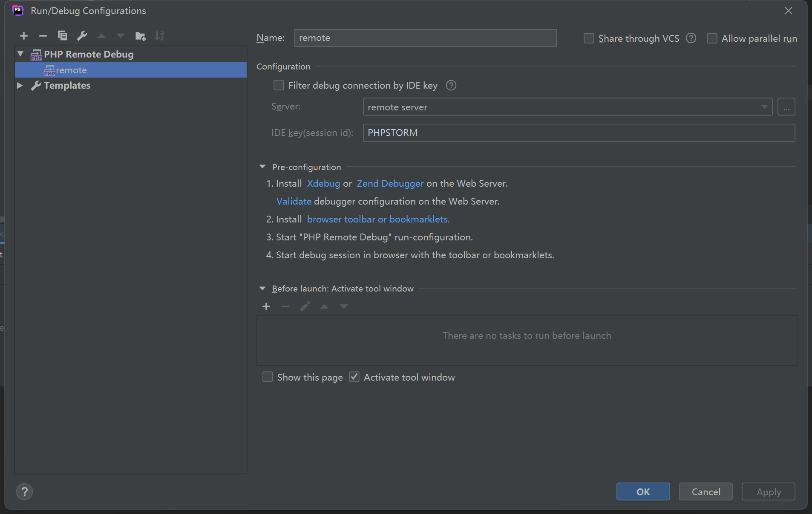Click the Apply button
Screen dimensions: 812x514
769,492
